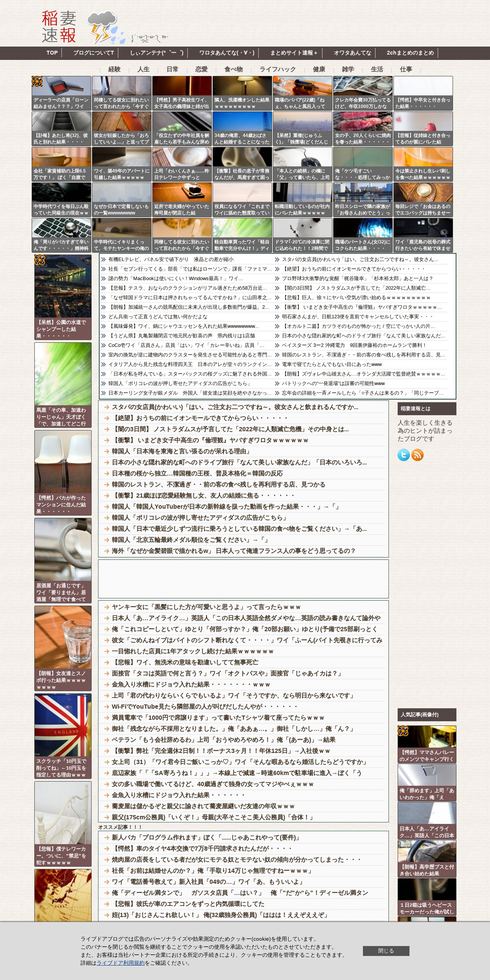This screenshot has width=490, height=980.
Task: Select the 人生 category tab
Action: pos(143,69)
